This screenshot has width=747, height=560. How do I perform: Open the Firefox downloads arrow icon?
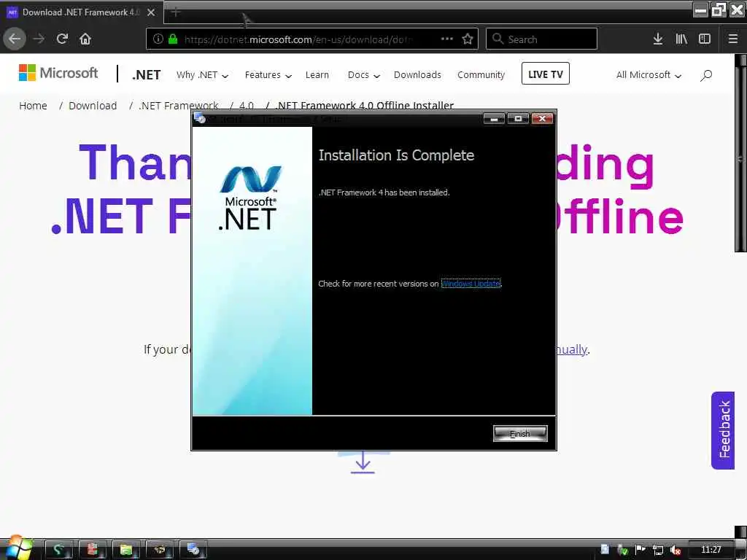(658, 39)
